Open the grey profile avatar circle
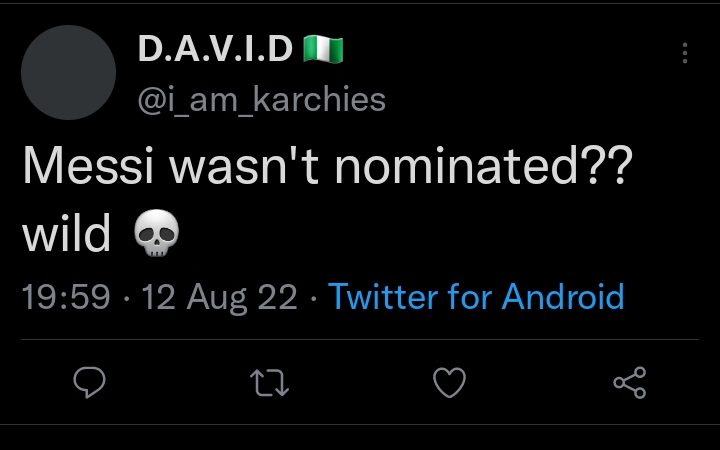 [x=68, y=73]
